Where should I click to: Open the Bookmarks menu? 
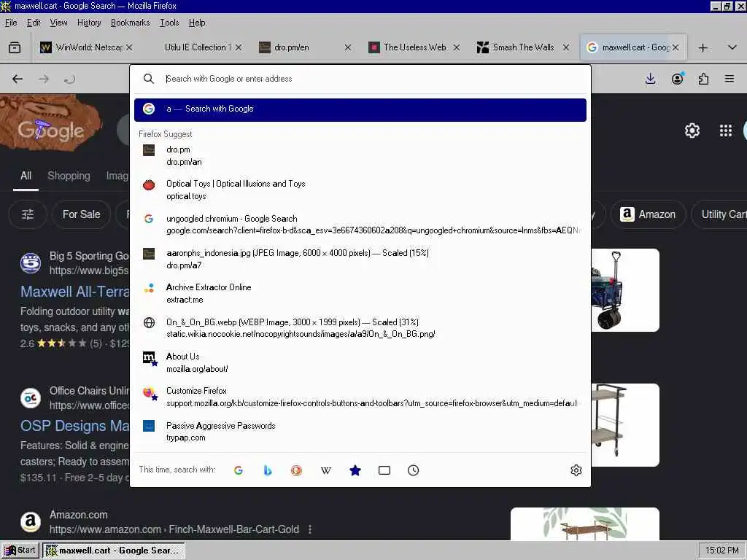point(130,23)
